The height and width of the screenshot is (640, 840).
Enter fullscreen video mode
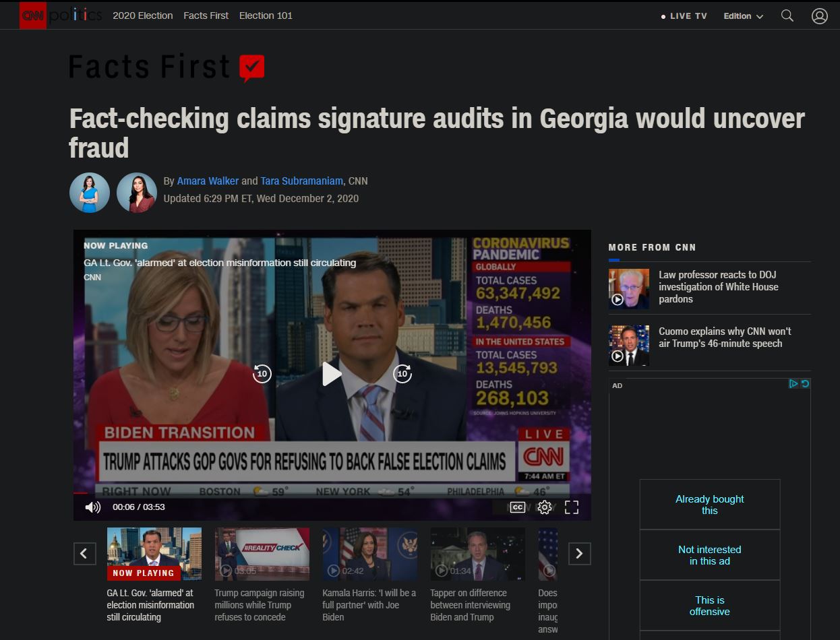pyautogui.click(x=572, y=507)
